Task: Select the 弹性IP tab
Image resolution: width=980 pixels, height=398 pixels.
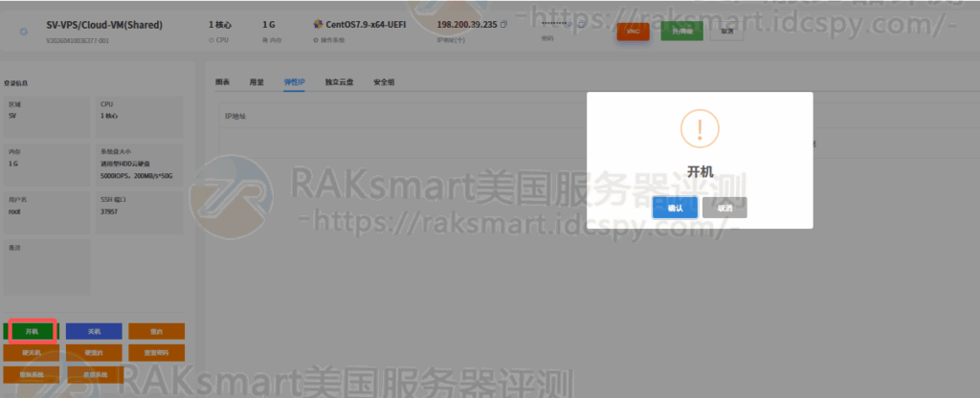Action: (294, 82)
